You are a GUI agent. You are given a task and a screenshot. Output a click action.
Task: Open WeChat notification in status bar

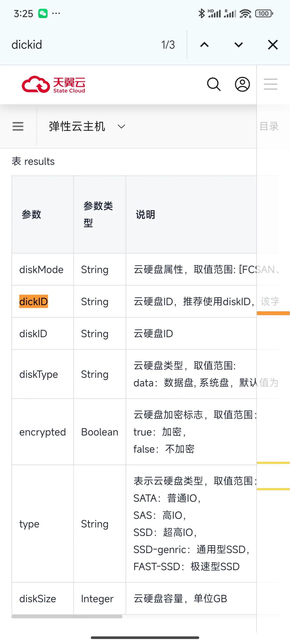(43, 13)
